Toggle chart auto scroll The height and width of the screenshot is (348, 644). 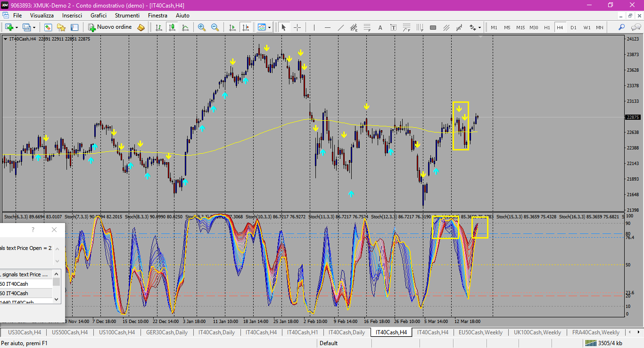click(232, 27)
